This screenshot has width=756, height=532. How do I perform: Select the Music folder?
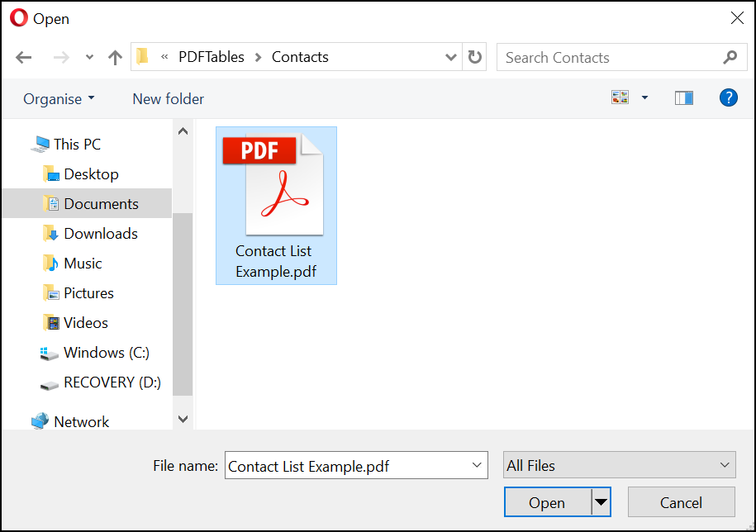[83, 263]
